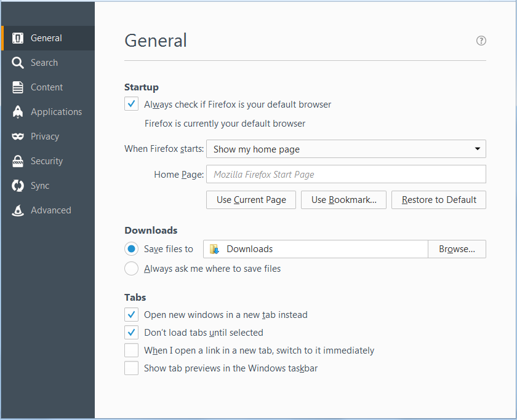517x420 pixels.
Task: Click the Security padlock icon in sidebar
Action: click(x=18, y=161)
